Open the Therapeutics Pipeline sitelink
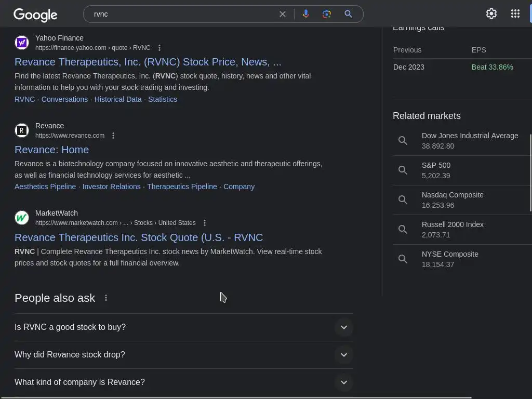 [x=182, y=187]
